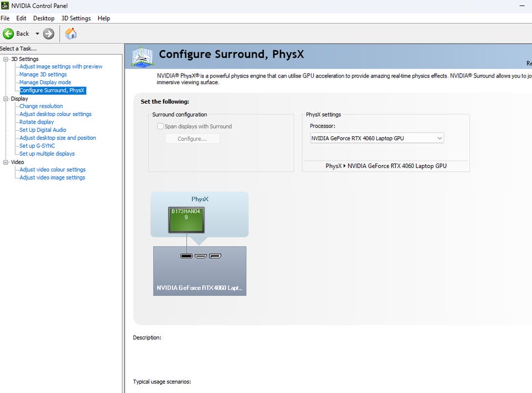Click the PhysX diagram label
Screen dimensions: 532x393
(200, 199)
